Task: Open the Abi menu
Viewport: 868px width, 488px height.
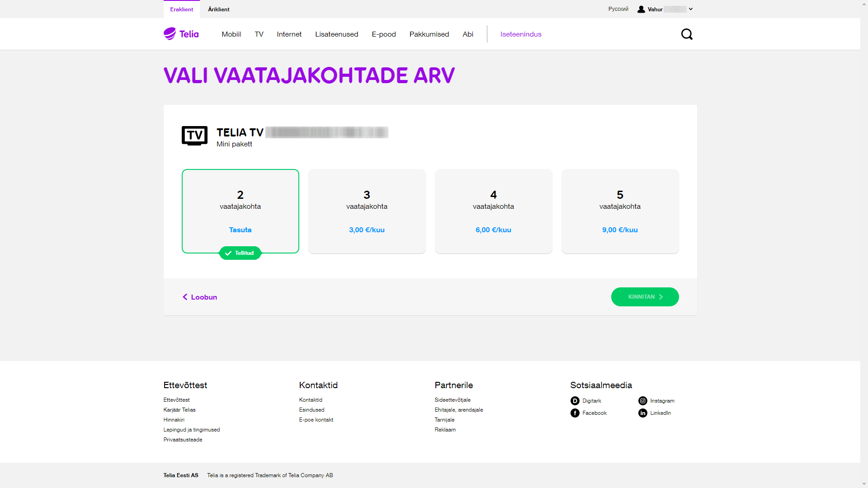Action: point(468,34)
